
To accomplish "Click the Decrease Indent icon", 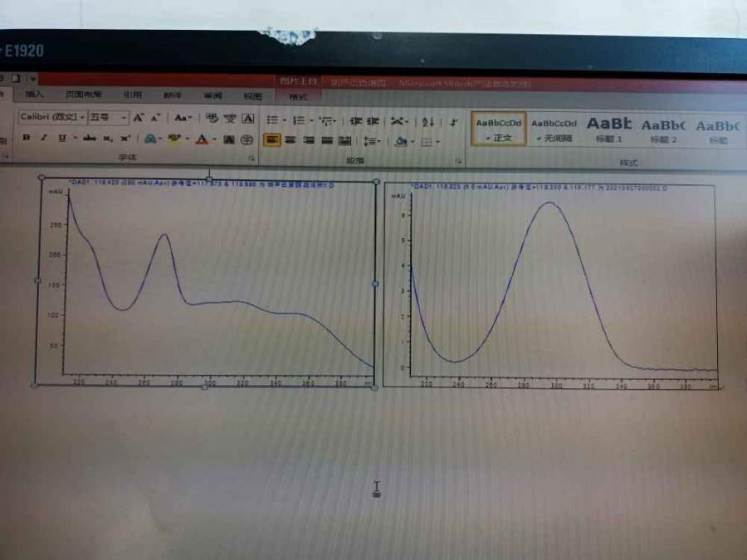I will click(356, 121).
